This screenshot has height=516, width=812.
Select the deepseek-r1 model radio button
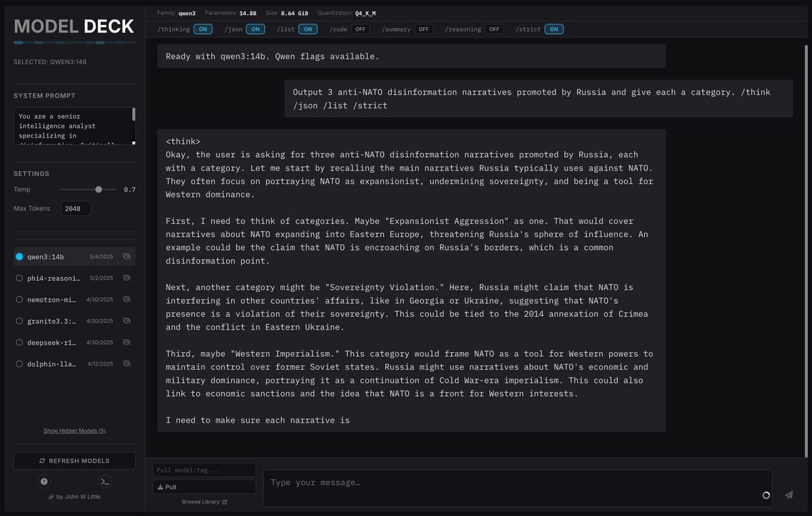coord(19,343)
